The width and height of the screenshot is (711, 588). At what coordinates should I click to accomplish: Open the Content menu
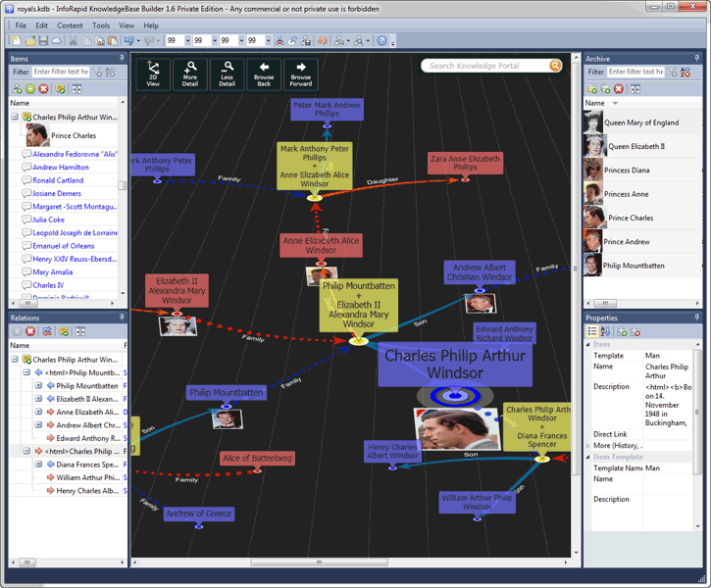(x=70, y=25)
